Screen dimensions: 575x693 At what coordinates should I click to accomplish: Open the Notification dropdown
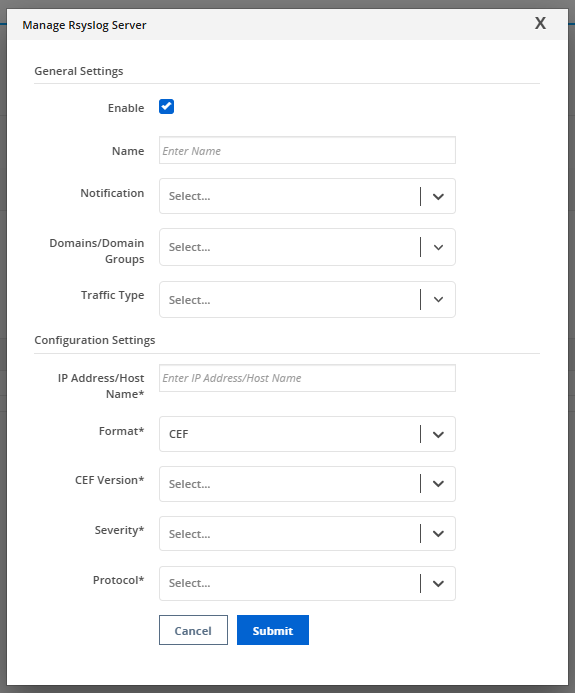307,196
